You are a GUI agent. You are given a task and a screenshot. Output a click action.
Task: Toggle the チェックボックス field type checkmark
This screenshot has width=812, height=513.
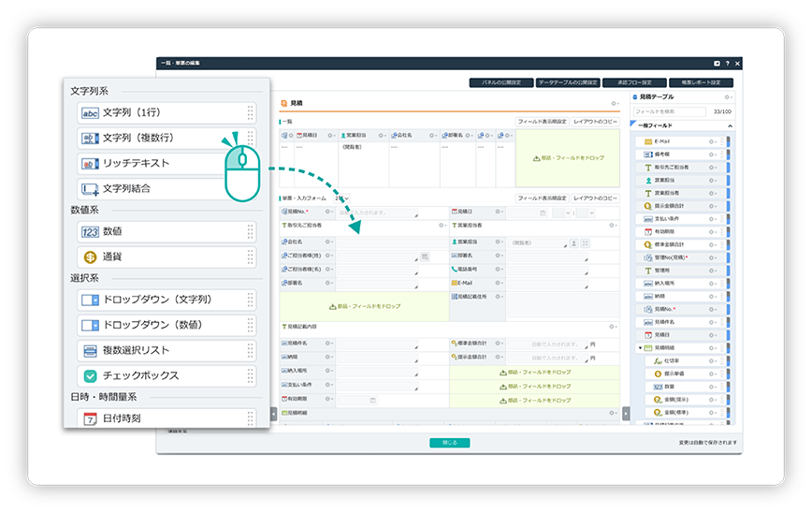point(90,376)
